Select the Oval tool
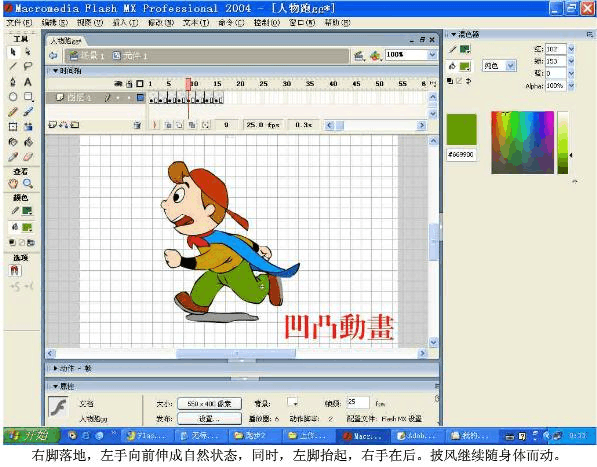 pyautogui.click(x=13, y=97)
